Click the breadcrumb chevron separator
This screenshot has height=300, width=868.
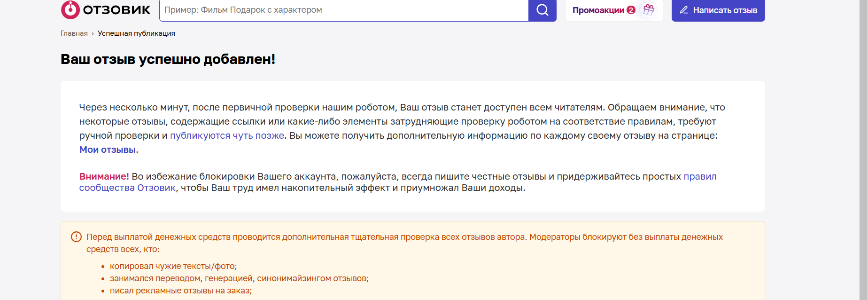pyautogui.click(x=93, y=33)
